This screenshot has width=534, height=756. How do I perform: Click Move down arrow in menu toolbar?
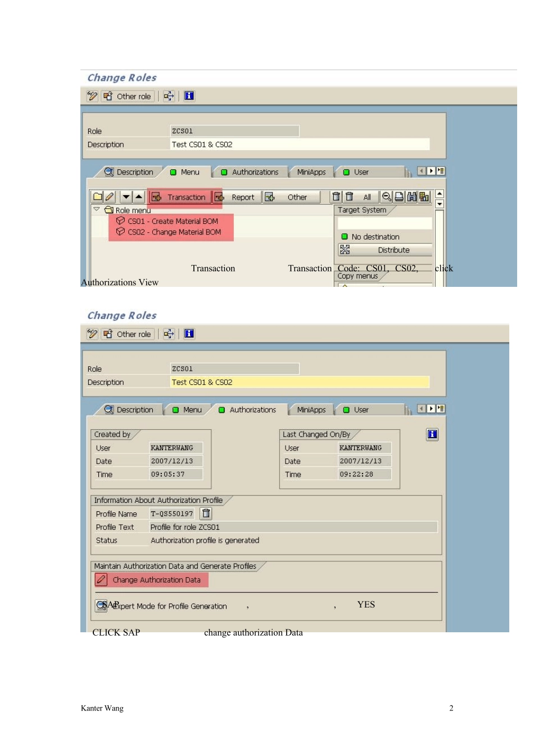(x=126, y=197)
